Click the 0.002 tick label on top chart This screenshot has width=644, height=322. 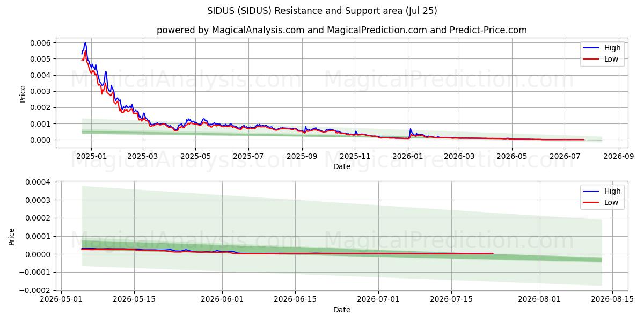[40, 107]
